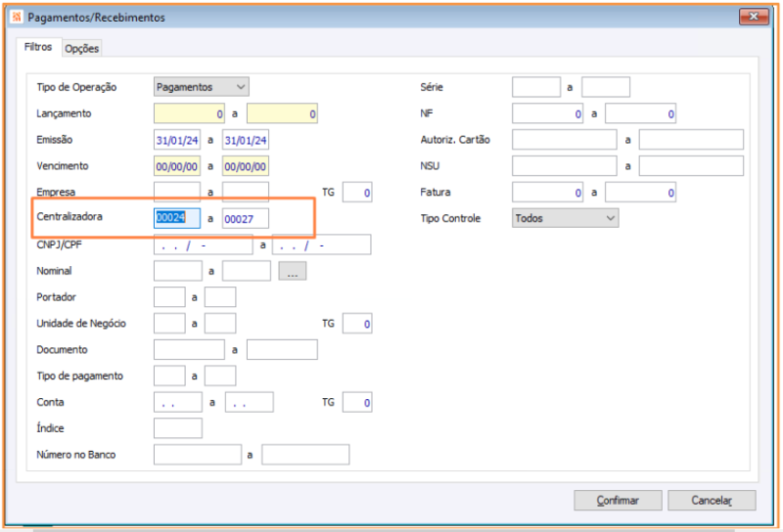Image resolution: width=783 pixels, height=532 pixels.
Task: Open the Tipo de Operação dropdown
Action: pos(202,87)
